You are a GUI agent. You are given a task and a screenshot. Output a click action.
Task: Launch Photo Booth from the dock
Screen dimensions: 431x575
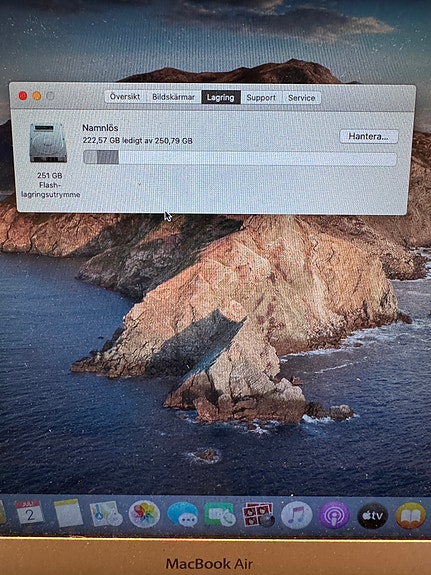[258, 515]
